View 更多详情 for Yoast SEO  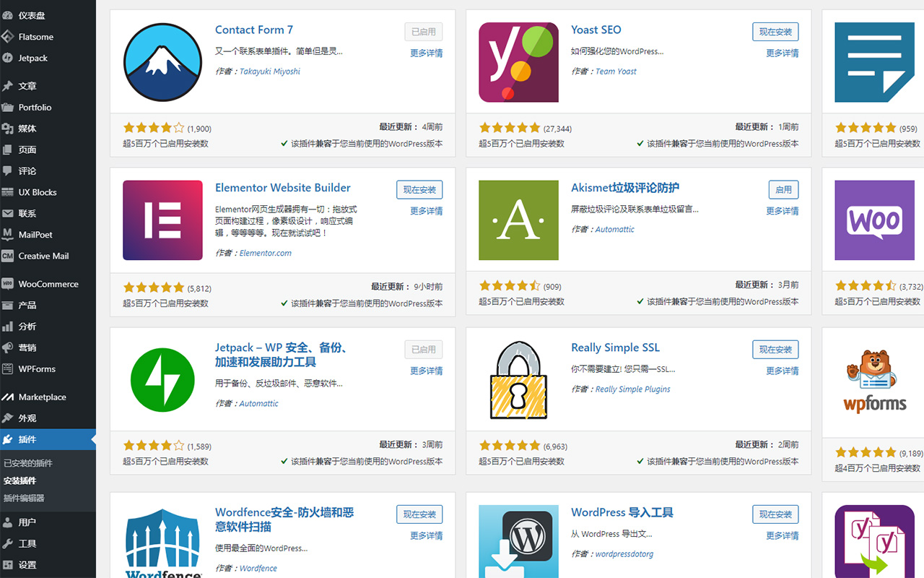[783, 53]
